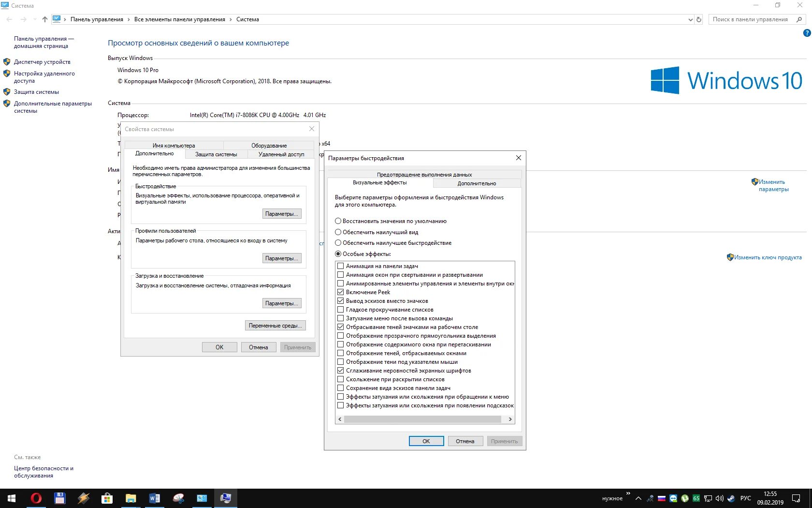Open 'Имя компьютера' tab

[174, 146]
